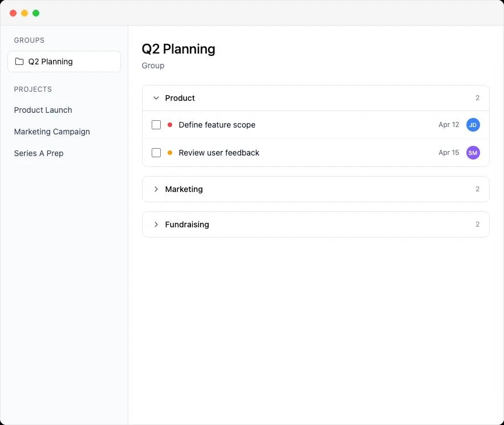
Task: Toggle the Define feature scope checkbox
Action: [156, 124]
